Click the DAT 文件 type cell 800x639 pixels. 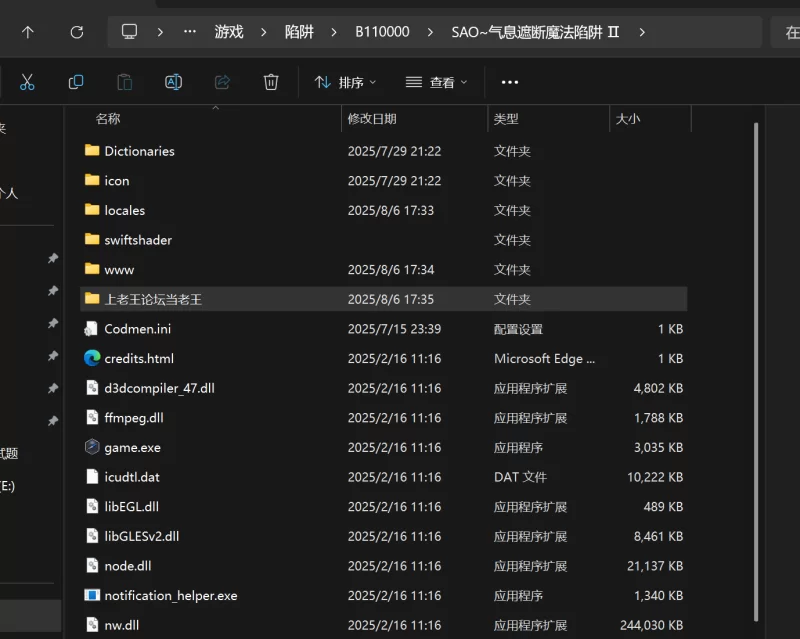click(520, 477)
